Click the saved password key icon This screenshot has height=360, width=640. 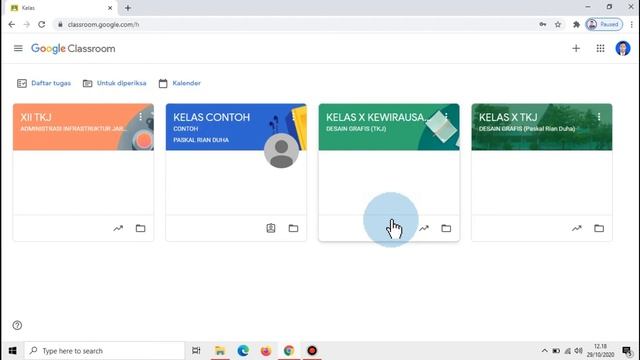coord(543,24)
